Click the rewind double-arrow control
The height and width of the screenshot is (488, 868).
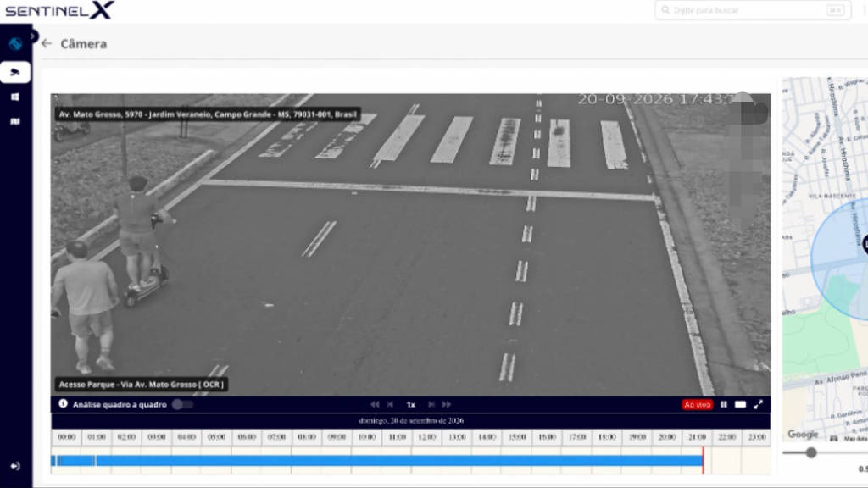(x=375, y=404)
